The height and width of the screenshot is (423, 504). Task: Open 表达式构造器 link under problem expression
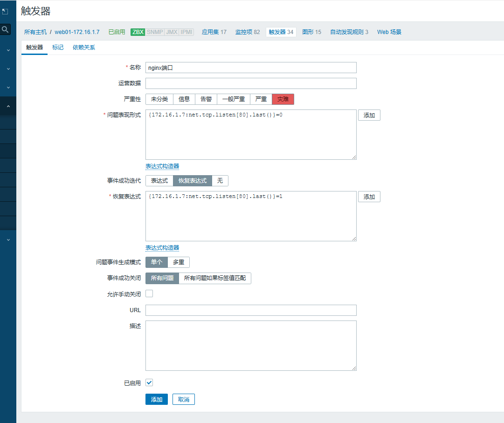pos(162,166)
